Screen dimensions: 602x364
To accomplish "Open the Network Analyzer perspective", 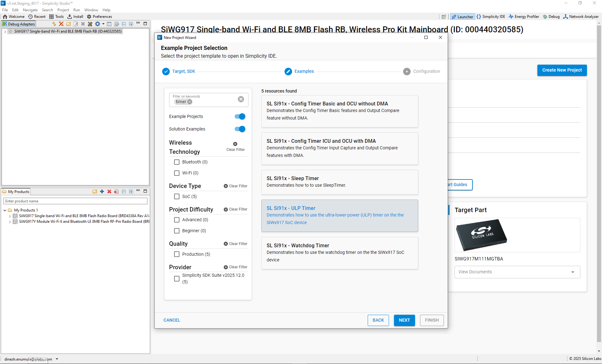I will tap(581, 17).
